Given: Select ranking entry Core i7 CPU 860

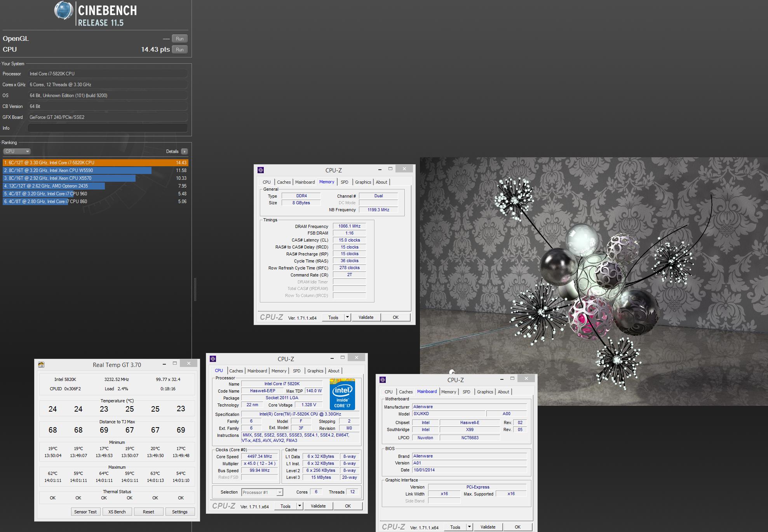Looking at the screenshot, I should tap(95, 202).
